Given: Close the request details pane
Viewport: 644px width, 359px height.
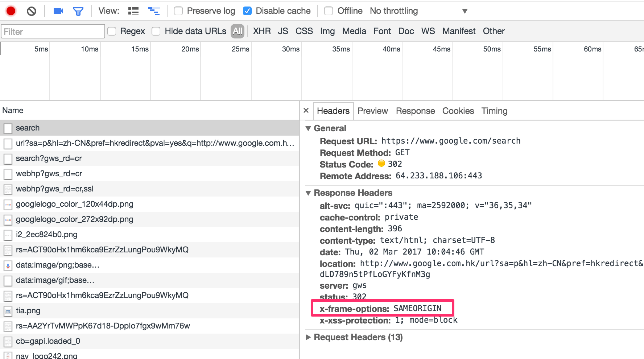Looking at the screenshot, I should tap(306, 111).
